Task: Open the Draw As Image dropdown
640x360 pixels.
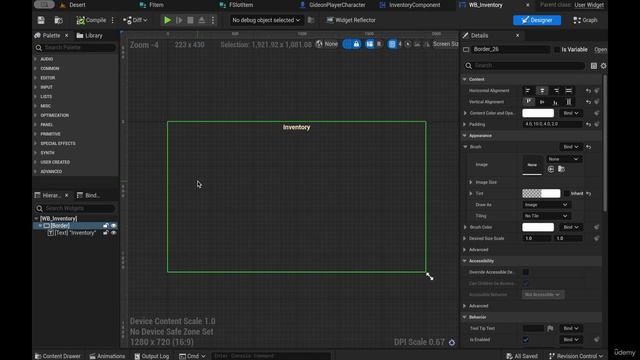Action: (546, 205)
